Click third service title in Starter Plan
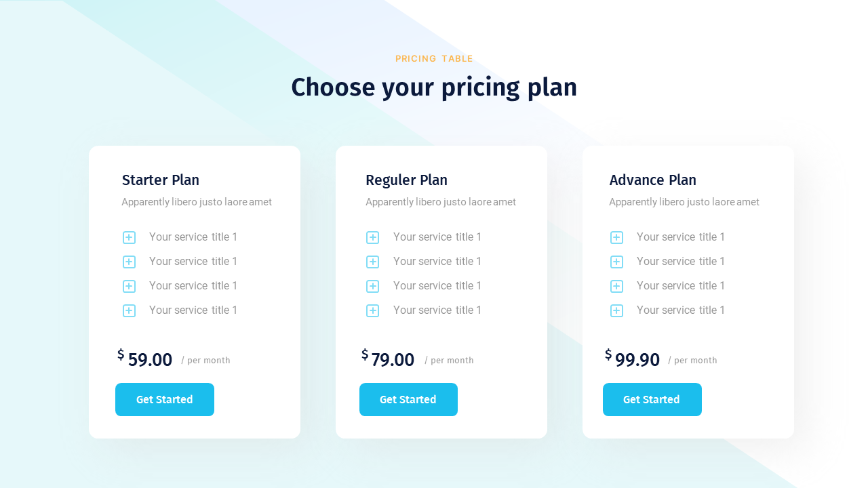Viewport: 868px width, 488px height. pyautogui.click(x=193, y=286)
